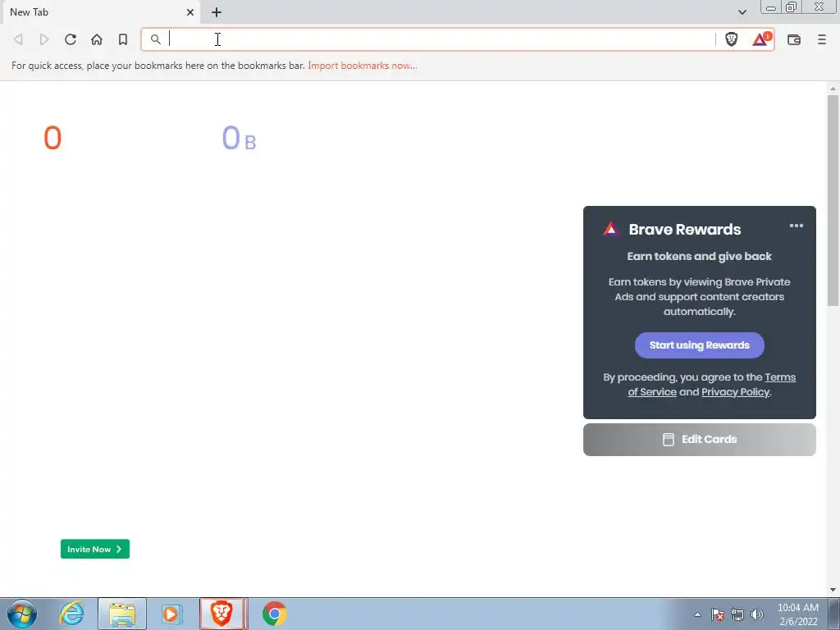Image resolution: width=840 pixels, height=630 pixels.
Task: Click the scrollbar down arrow
Action: pyautogui.click(x=833, y=590)
